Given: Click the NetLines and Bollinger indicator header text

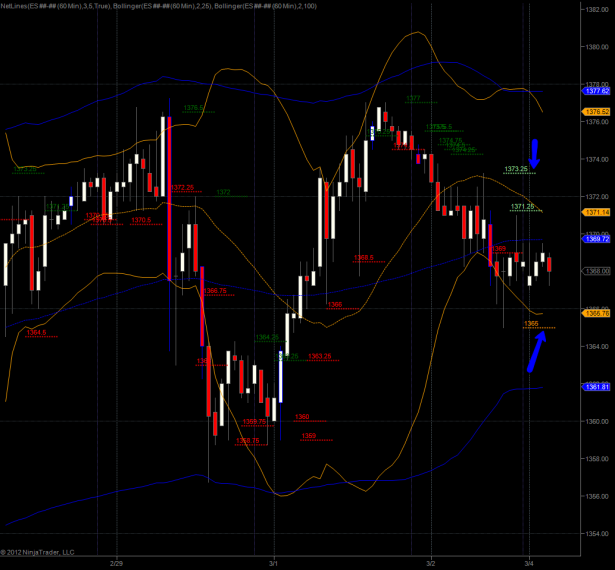Looking at the screenshot, I should (x=159, y=6).
